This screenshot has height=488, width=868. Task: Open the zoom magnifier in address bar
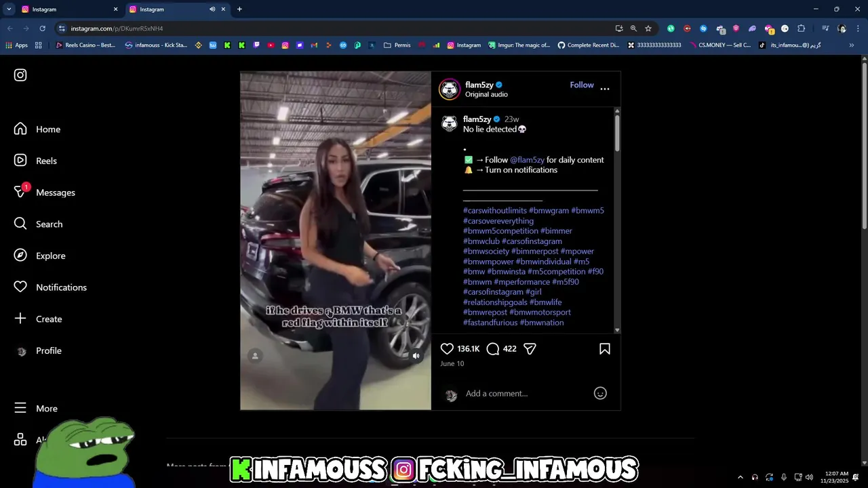tap(633, 28)
